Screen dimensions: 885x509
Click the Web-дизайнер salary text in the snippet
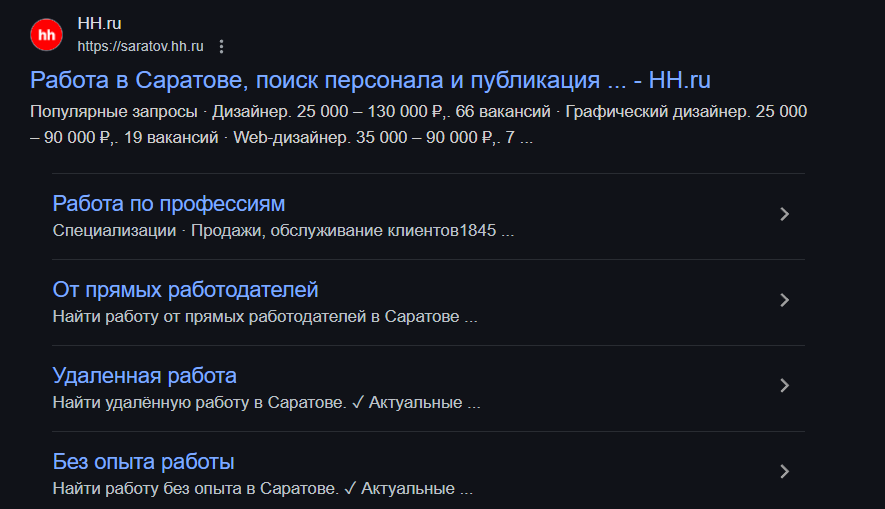(x=364, y=137)
